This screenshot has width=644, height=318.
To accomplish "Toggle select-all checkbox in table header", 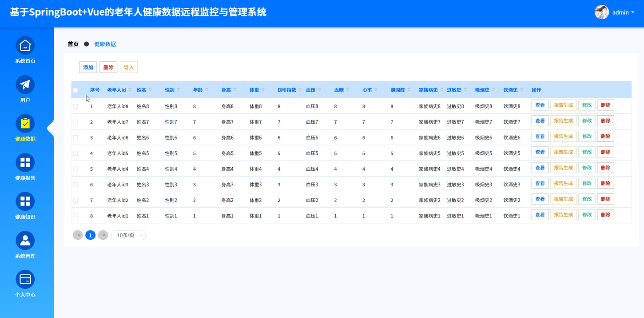I will click(76, 90).
